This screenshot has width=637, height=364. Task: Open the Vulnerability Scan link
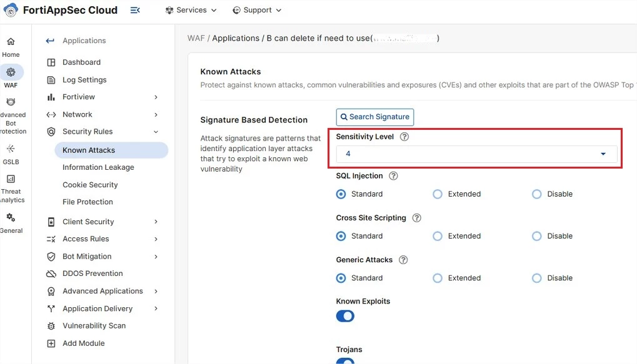click(94, 325)
